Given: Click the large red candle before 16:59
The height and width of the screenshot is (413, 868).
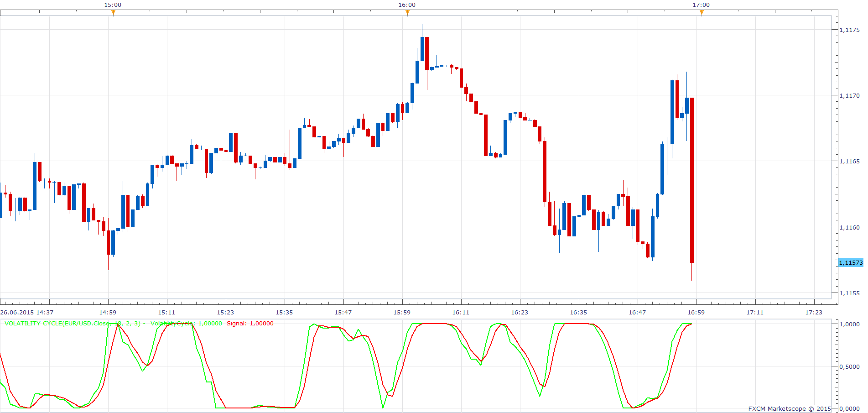Looking at the screenshot, I should [x=692, y=180].
